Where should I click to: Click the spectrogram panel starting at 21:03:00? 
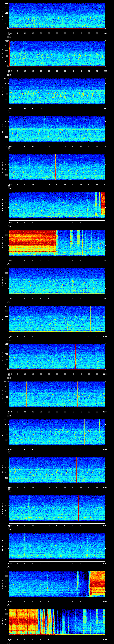[x=57, y=91]
